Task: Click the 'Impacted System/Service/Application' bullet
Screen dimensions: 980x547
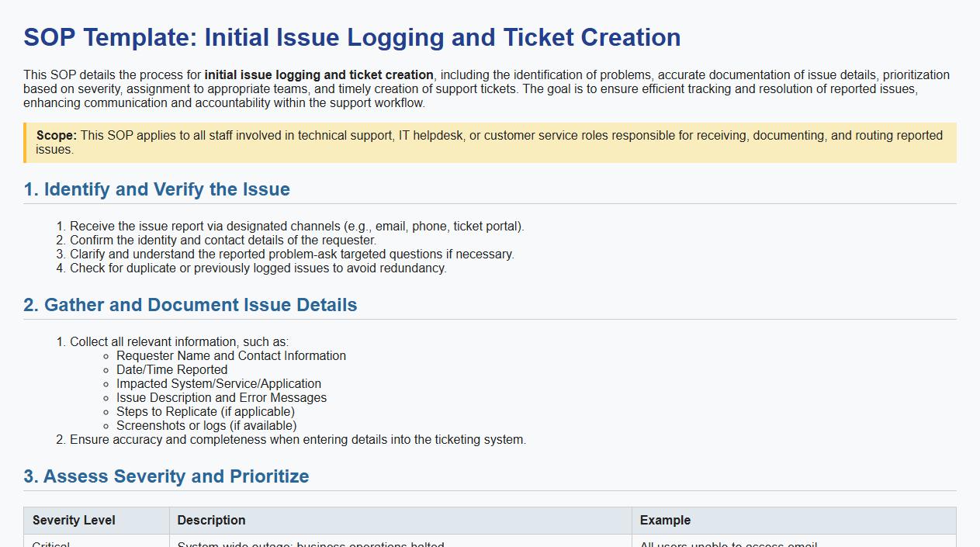Action: click(219, 384)
